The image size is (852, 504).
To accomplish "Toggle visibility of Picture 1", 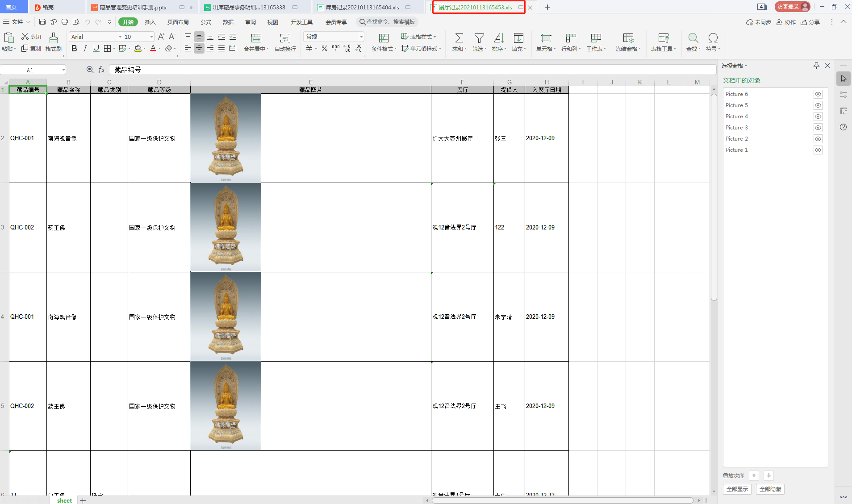I will [818, 150].
